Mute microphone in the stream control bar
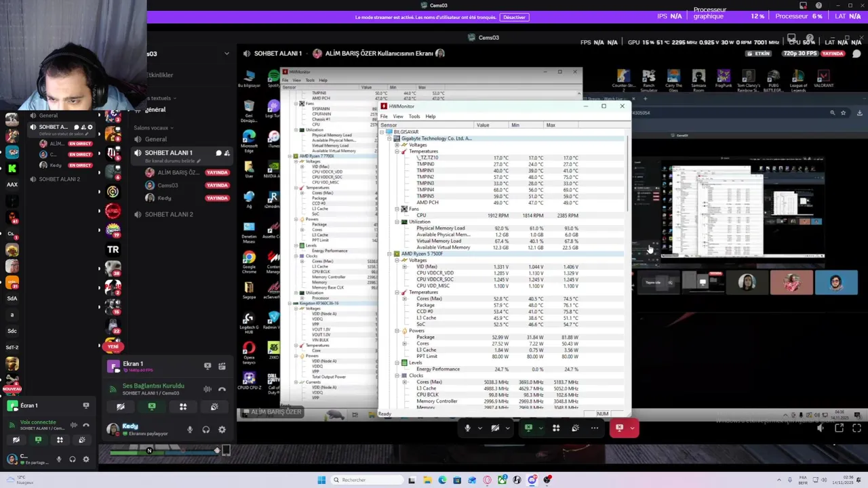This screenshot has width=868, height=488. [467, 428]
